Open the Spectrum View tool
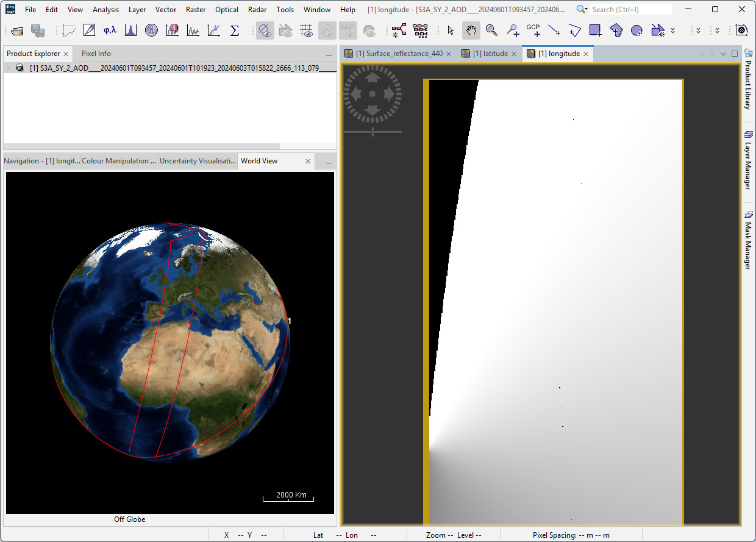 click(x=172, y=30)
